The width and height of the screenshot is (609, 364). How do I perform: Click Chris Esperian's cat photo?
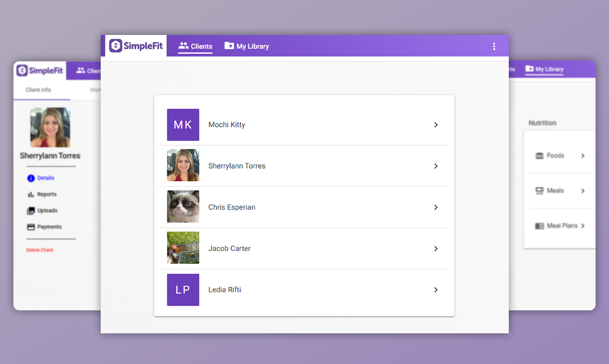pos(183,207)
